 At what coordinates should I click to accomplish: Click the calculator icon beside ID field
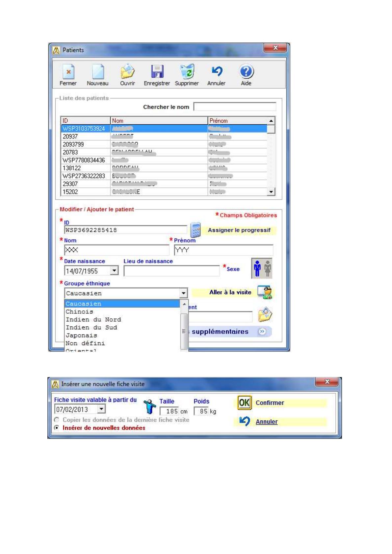point(196,230)
